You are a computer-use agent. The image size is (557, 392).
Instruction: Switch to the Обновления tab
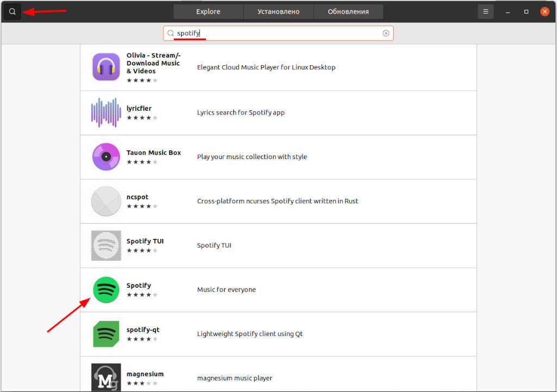pos(348,12)
